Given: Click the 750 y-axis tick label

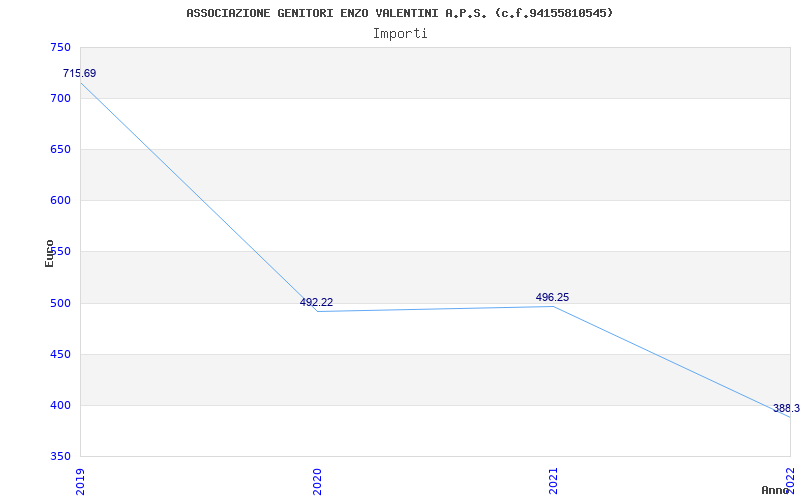Looking at the screenshot, I should pos(60,47).
